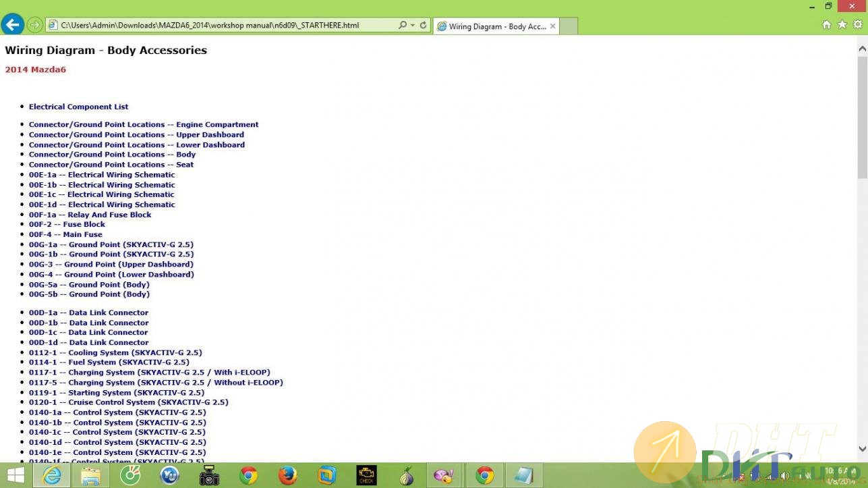The image size is (868, 488).
Task: Open 00F-2 Fuse Block link
Action: 67,224
